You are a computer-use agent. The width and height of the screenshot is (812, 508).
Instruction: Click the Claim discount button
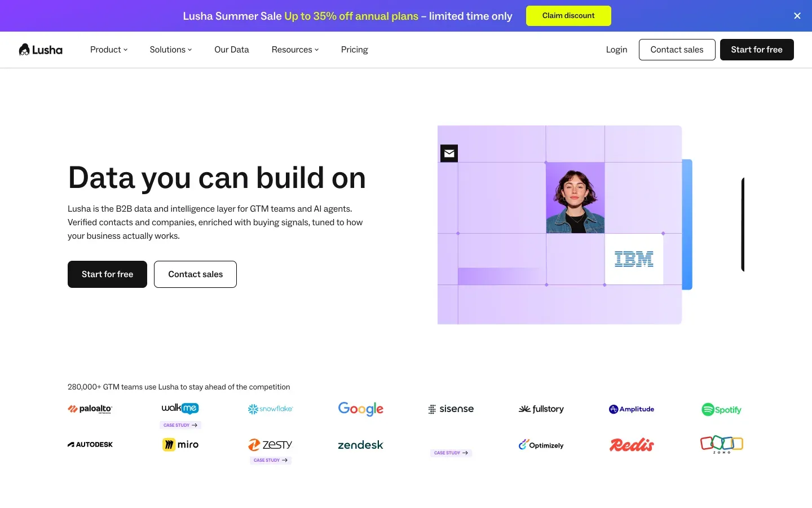[x=568, y=16]
